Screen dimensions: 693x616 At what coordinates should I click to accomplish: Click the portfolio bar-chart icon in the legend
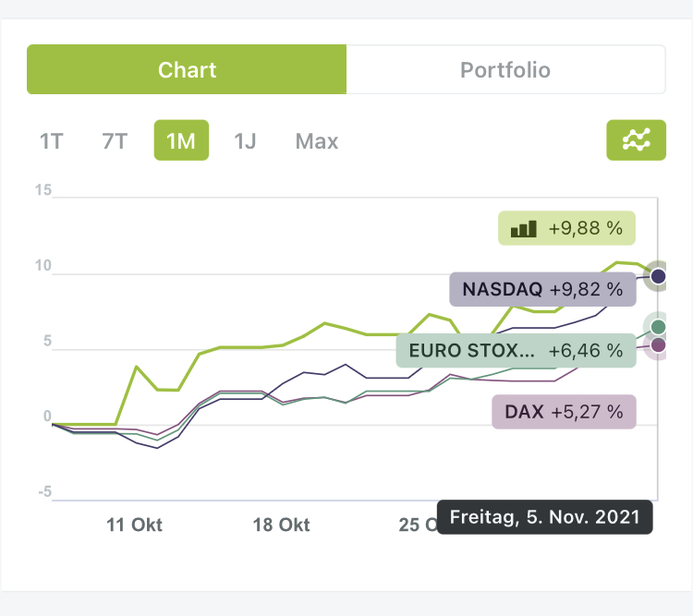(x=524, y=228)
